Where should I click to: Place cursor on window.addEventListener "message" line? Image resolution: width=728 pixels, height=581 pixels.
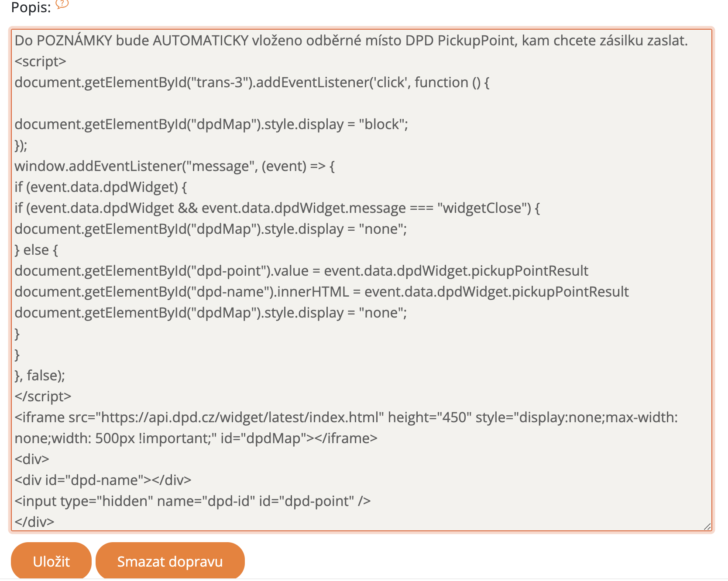tap(175, 166)
